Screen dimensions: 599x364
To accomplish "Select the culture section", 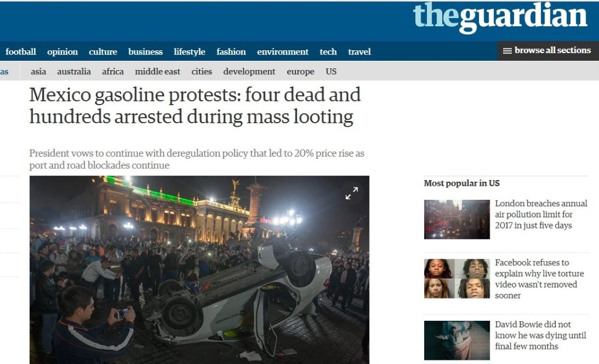I will [x=103, y=51].
